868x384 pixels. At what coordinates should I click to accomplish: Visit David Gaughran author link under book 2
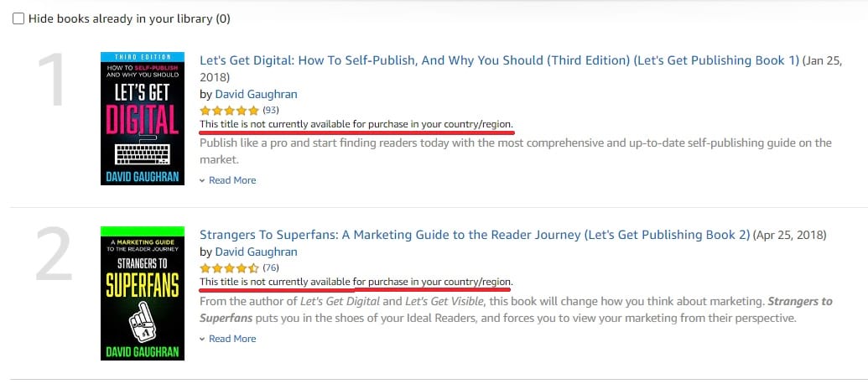point(256,252)
